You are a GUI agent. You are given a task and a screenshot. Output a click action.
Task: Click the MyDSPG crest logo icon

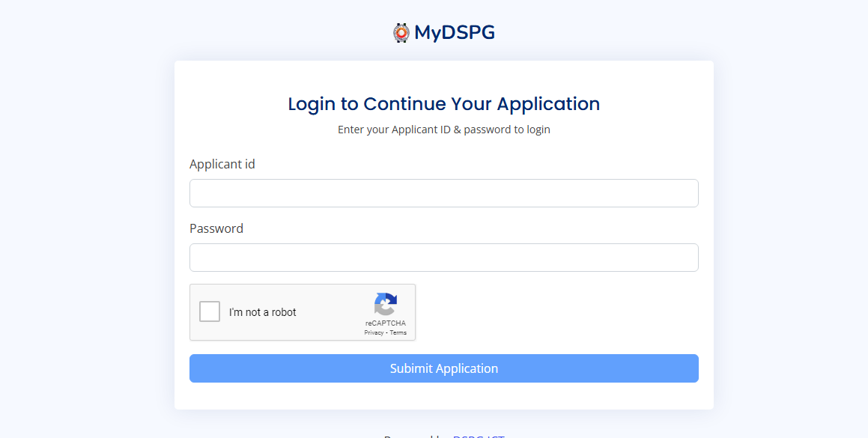(401, 33)
